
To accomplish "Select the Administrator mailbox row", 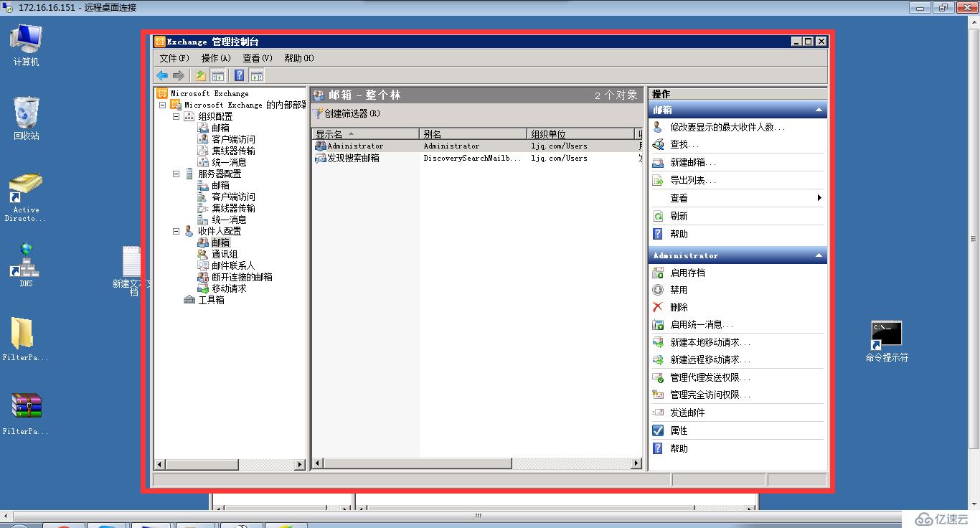I will coord(477,146).
